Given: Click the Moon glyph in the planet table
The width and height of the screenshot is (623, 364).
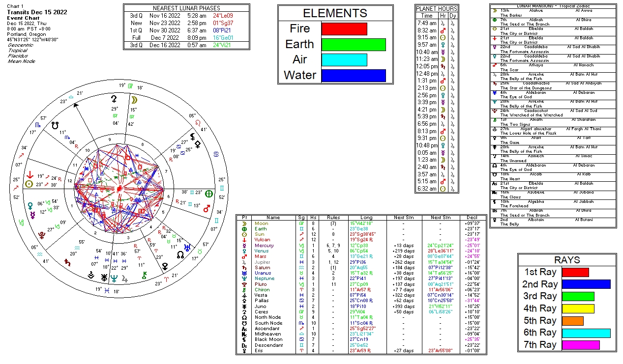Looking at the screenshot, I should click(x=244, y=224).
